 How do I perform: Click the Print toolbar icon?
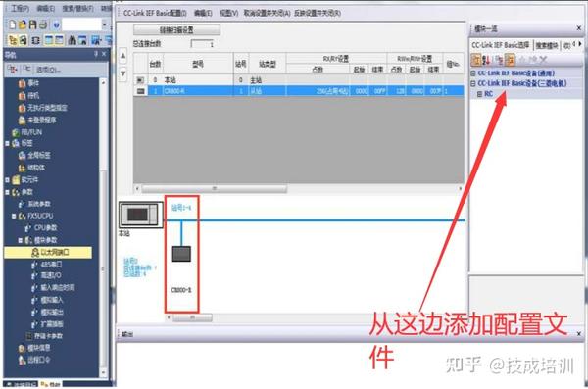[43, 24]
